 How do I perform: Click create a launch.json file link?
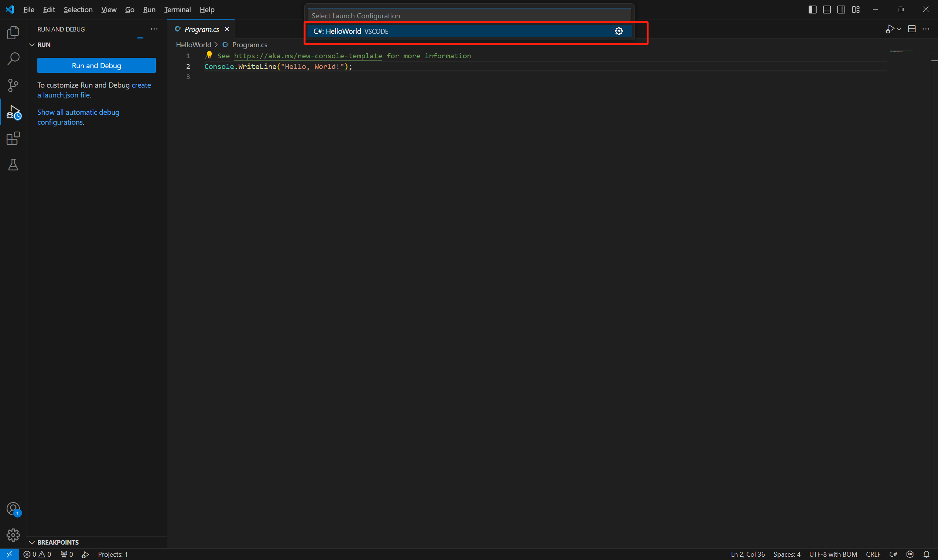[94, 90]
